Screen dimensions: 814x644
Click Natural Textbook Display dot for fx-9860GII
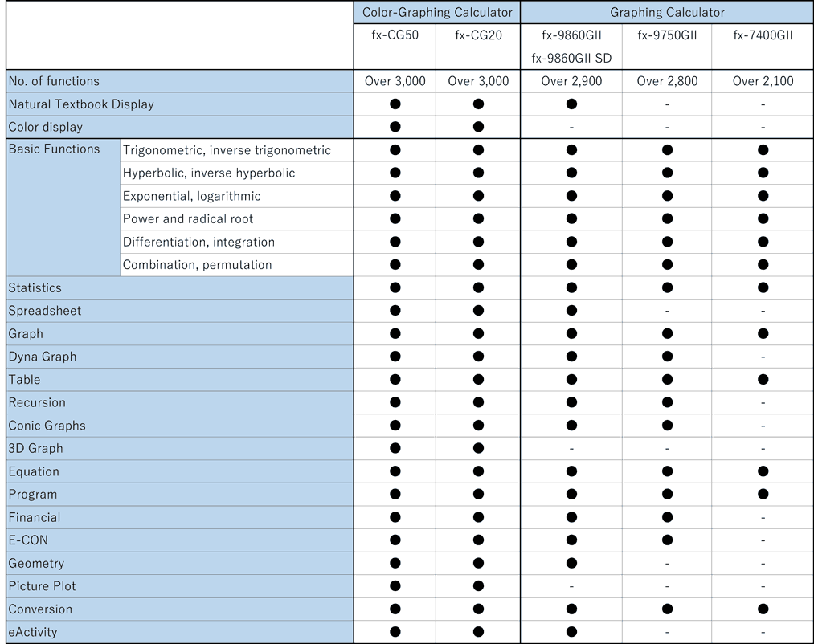[571, 104]
